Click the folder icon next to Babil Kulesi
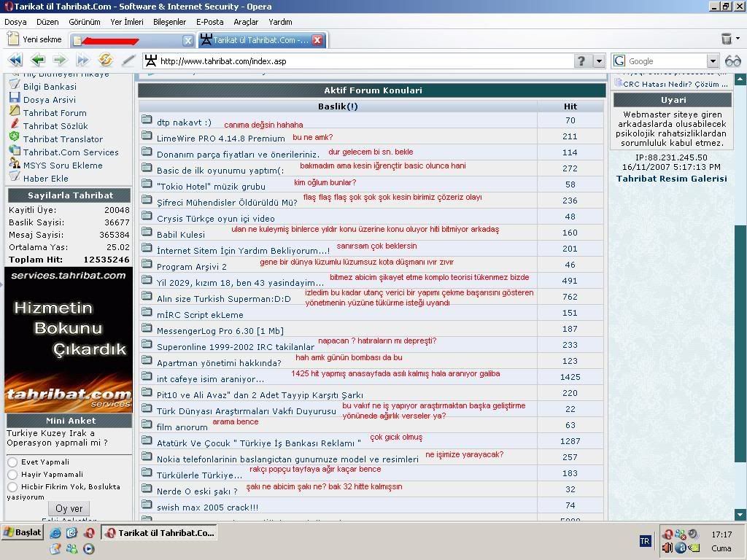This screenshot has width=747, height=560. [147, 232]
